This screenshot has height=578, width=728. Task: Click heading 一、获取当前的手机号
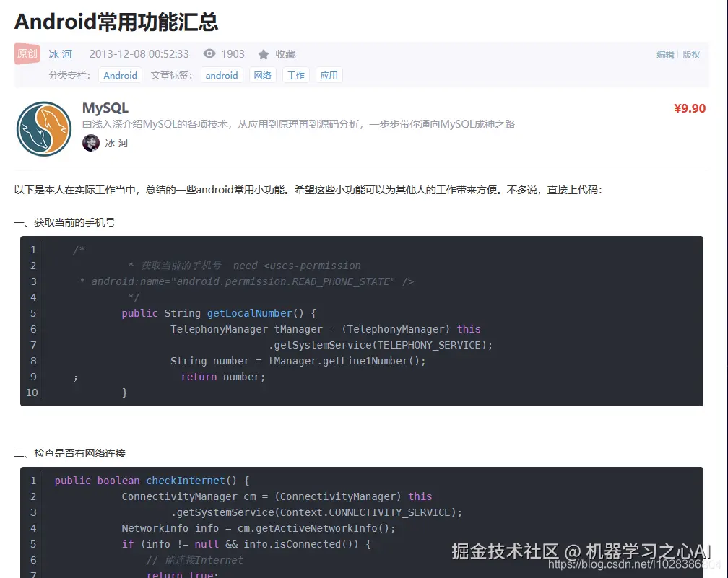[64, 223]
